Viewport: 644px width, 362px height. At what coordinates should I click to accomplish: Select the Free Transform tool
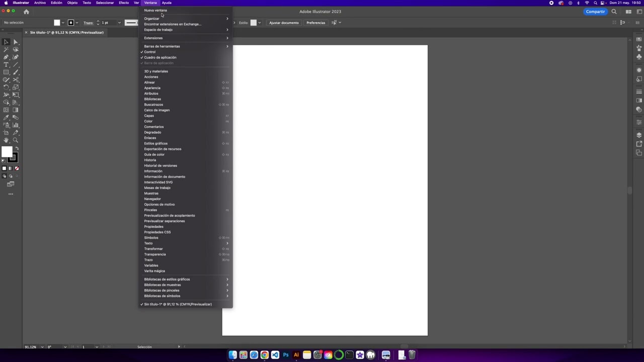16,95
